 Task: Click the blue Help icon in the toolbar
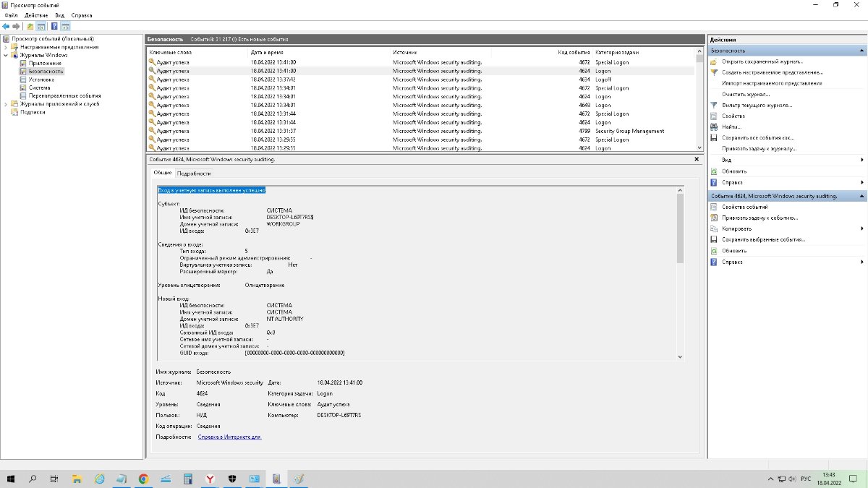[54, 26]
